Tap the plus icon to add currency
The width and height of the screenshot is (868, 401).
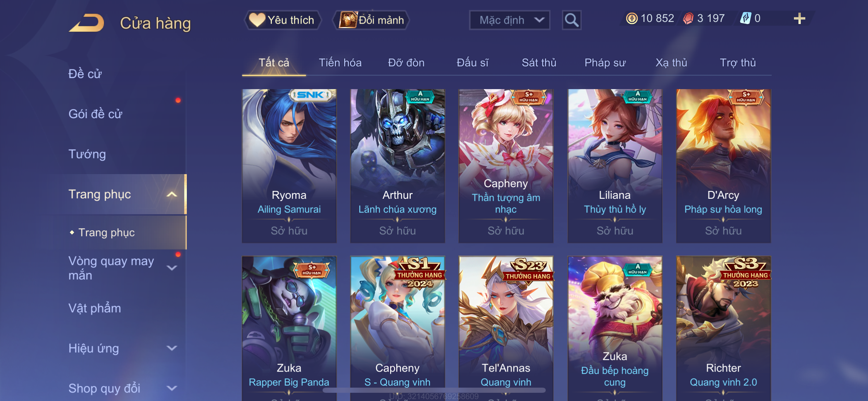coord(799,19)
